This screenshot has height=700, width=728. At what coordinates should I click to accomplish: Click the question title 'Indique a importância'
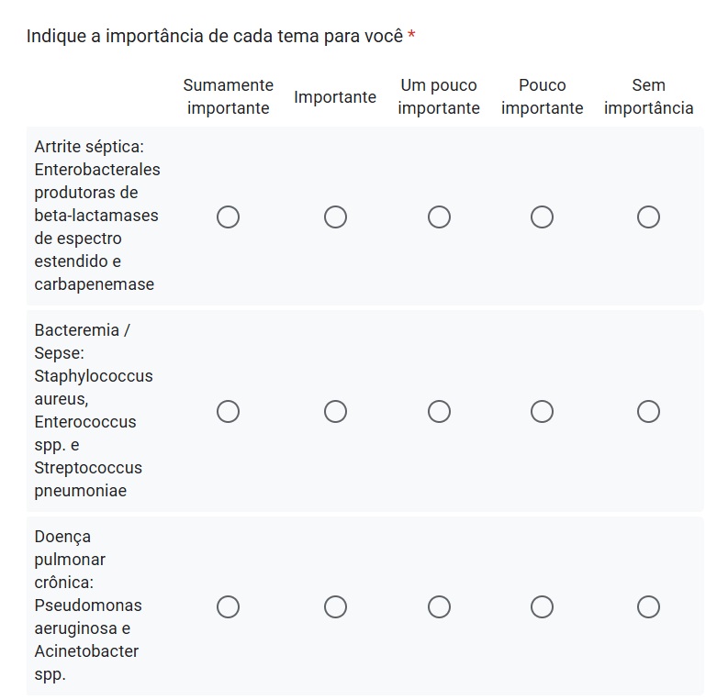(x=215, y=36)
